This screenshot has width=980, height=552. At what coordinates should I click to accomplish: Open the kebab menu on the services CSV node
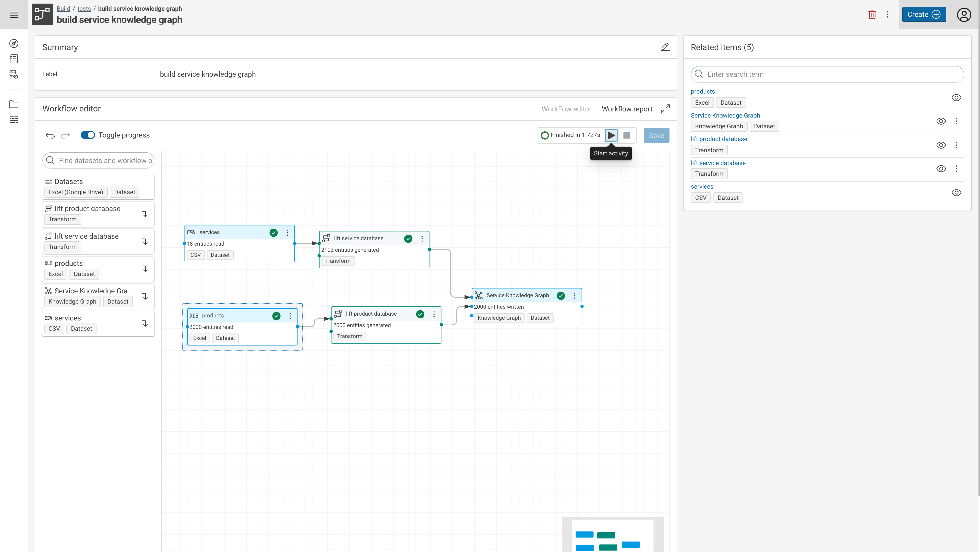coord(287,233)
